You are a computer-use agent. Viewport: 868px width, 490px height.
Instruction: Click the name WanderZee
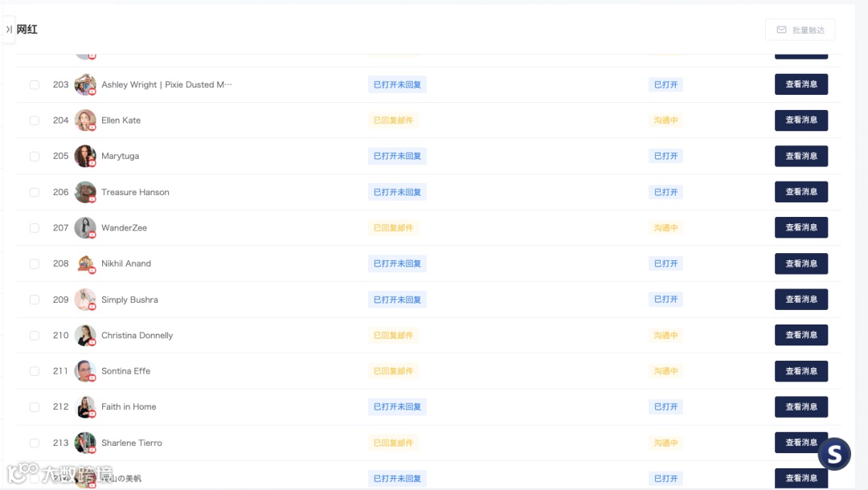(124, 228)
